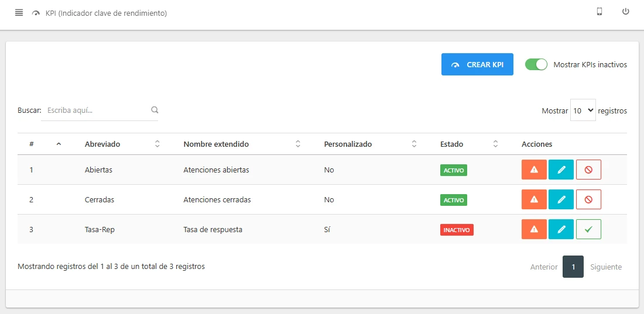Image resolution: width=644 pixels, height=314 pixels.
Task: Open the hamburger menu icon
Action: click(x=19, y=13)
